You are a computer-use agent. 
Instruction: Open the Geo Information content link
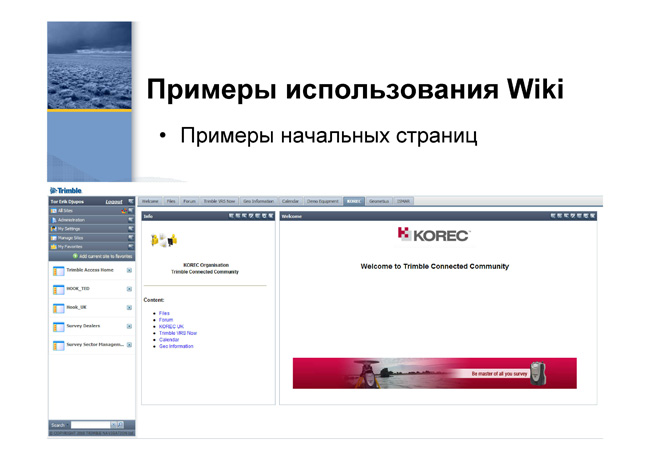coord(176,346)
